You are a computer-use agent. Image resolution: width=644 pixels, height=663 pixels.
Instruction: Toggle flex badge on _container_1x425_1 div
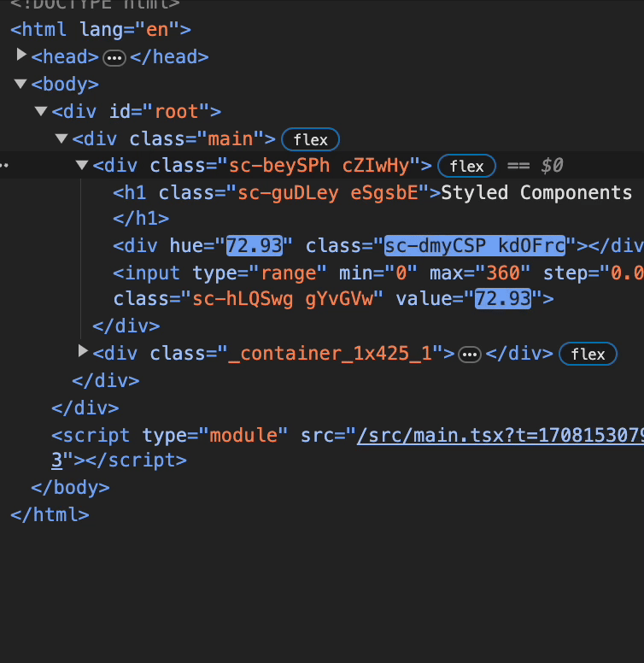(588, 354)
